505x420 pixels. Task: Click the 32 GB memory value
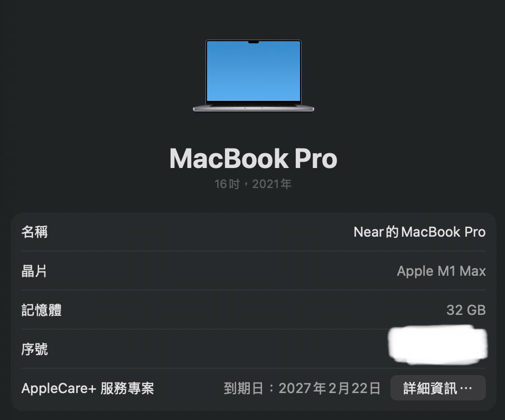pos(466,310)
